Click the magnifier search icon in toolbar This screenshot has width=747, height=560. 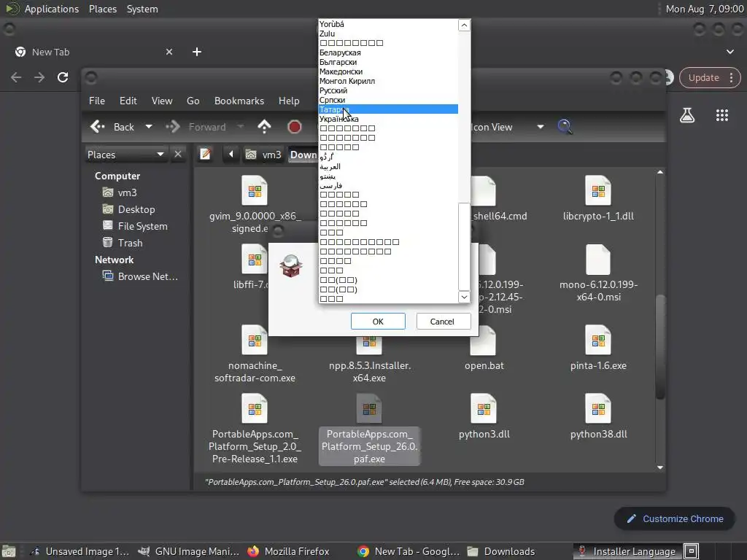(565, 127)
